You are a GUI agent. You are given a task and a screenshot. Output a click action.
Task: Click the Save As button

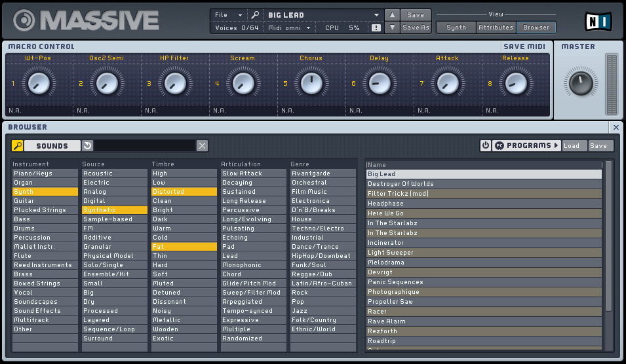click(x=416, y=27)
